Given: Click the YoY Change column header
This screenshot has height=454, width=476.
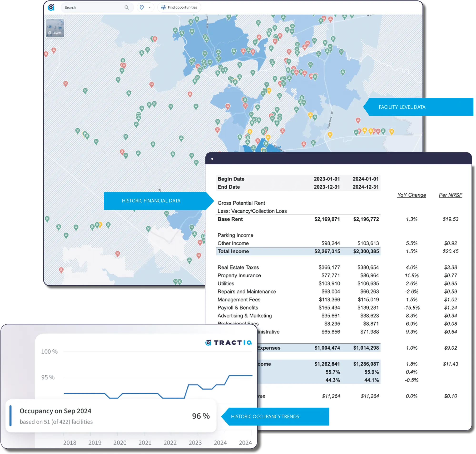Looking at the screenshot, I should (x=411, y=195).
